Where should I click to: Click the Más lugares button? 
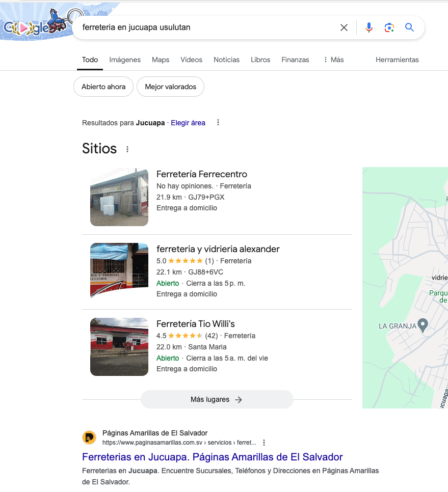[217, 399]
